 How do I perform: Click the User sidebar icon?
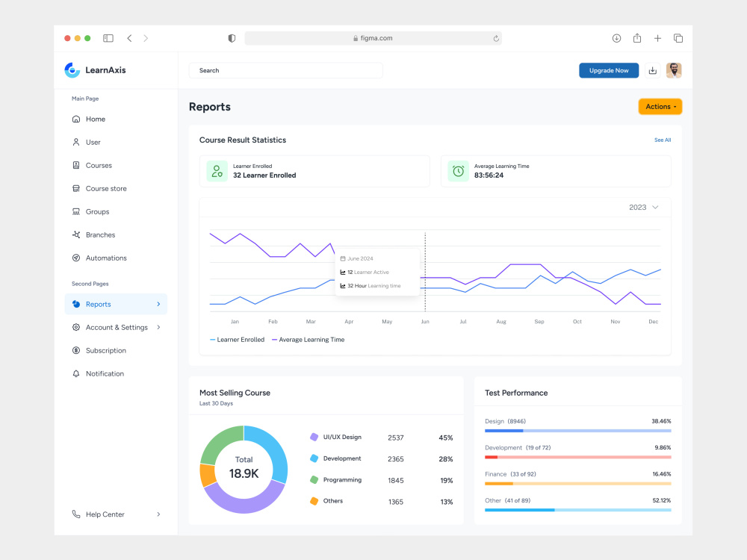click(75, 142)
